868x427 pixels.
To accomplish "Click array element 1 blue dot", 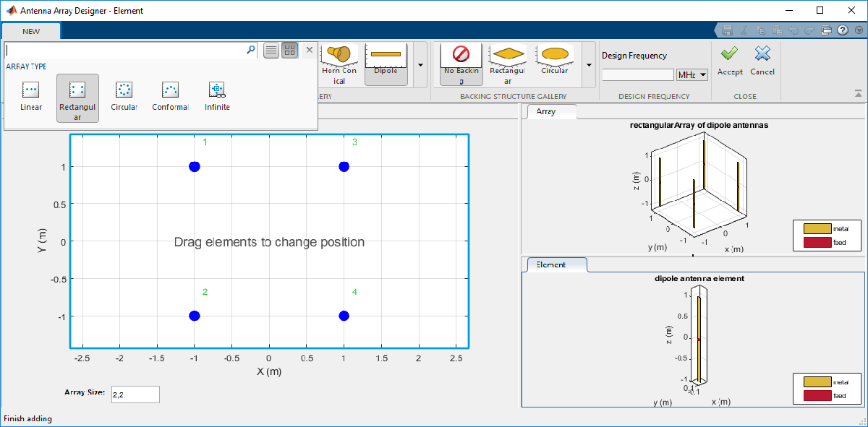I will point(194,167).
